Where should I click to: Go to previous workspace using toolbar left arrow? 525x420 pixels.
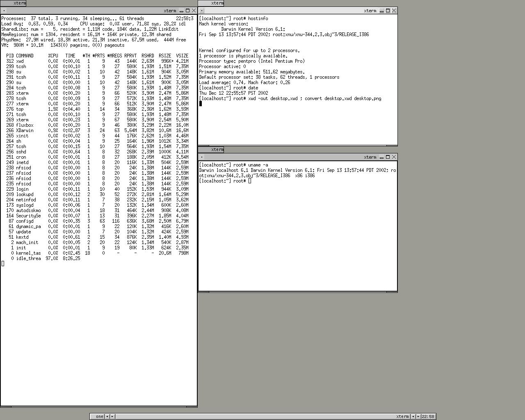click(107, 417)
